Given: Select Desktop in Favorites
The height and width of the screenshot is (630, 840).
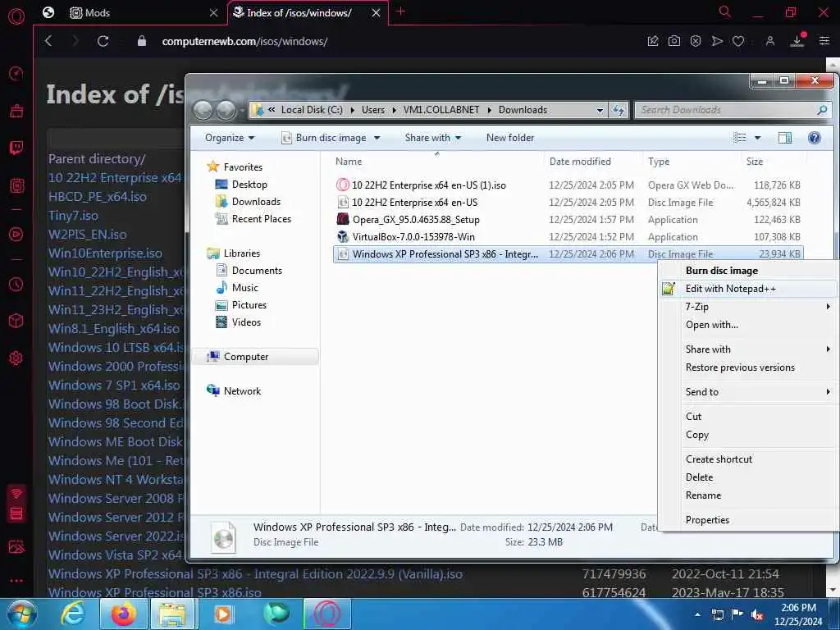Looking at the screenshot, I should click(249, 185).
